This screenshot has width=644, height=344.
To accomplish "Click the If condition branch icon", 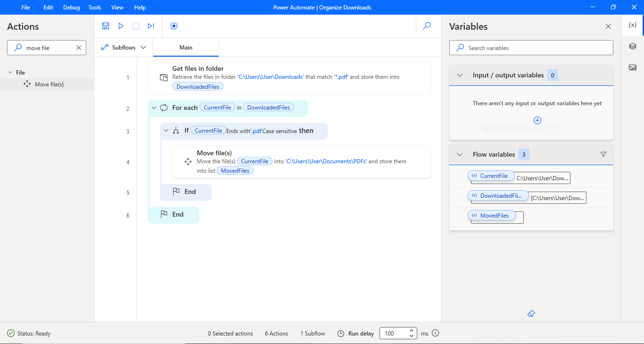I will (176, 131).
